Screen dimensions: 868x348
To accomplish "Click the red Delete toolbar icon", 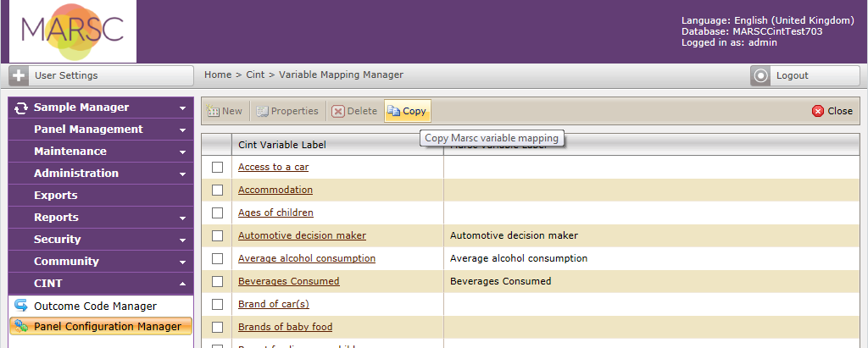I will (337, 111).
